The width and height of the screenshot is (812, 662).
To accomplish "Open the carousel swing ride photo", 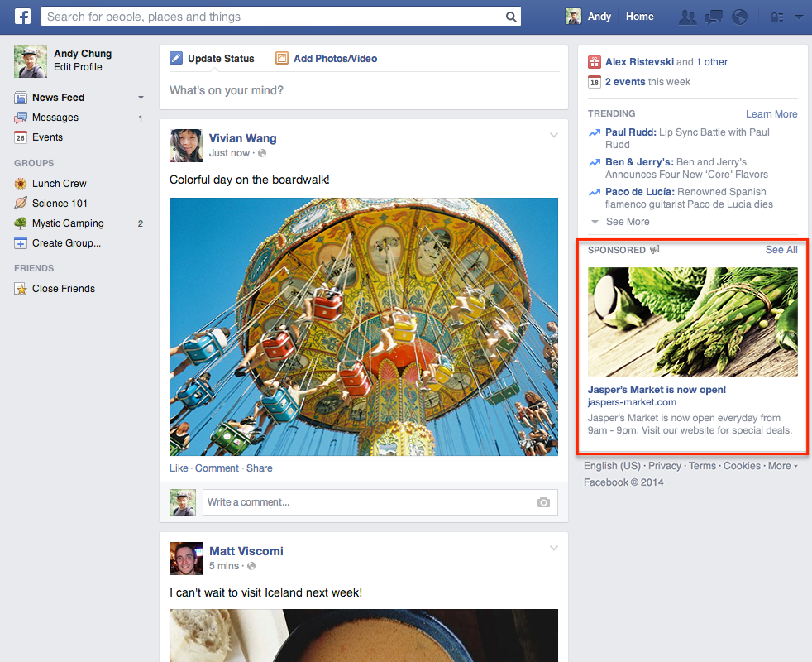I will [x=364, y=327].
